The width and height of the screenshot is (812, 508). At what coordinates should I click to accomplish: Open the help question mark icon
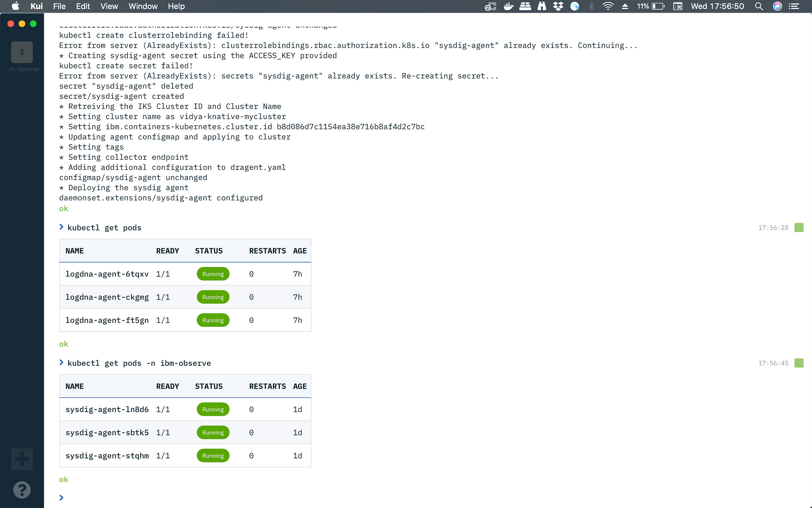[22, 490]
